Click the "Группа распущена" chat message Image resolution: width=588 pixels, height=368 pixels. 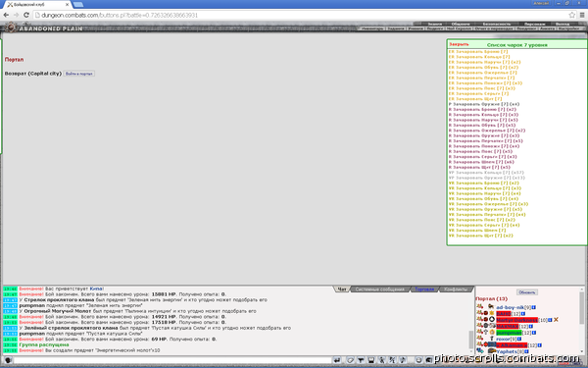click(x=44, y=344)
